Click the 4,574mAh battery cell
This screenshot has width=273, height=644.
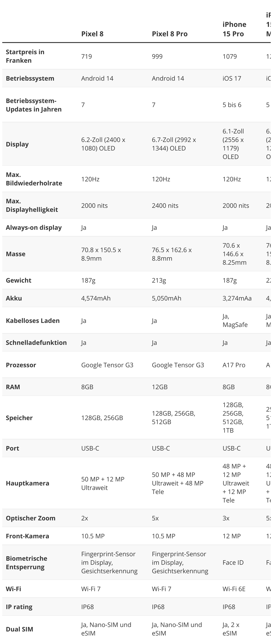(96, 298)
